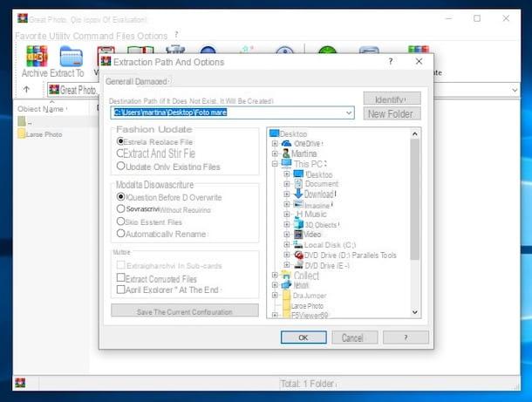Open the Options menu

click(151, 36)
